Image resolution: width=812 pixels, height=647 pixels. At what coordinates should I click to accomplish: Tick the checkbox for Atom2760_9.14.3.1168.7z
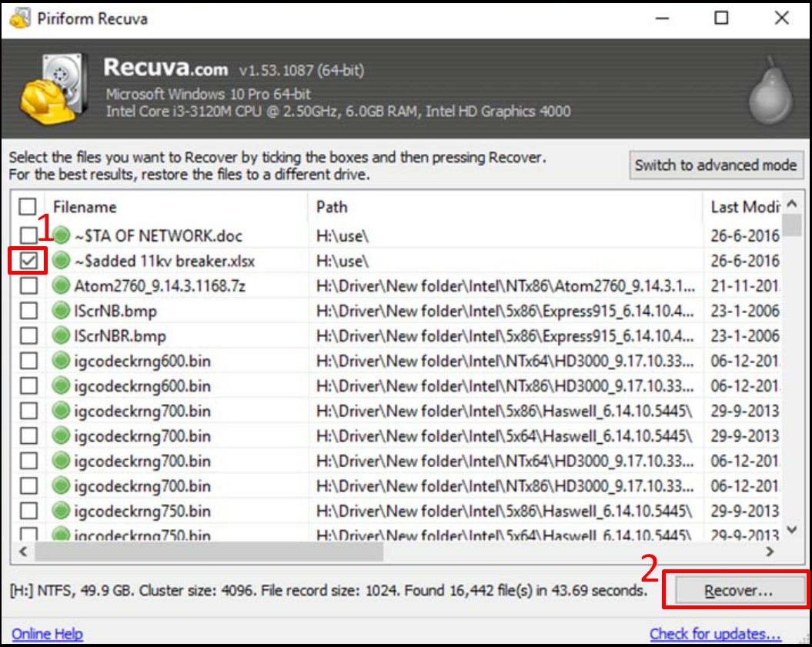coord(28,285)
